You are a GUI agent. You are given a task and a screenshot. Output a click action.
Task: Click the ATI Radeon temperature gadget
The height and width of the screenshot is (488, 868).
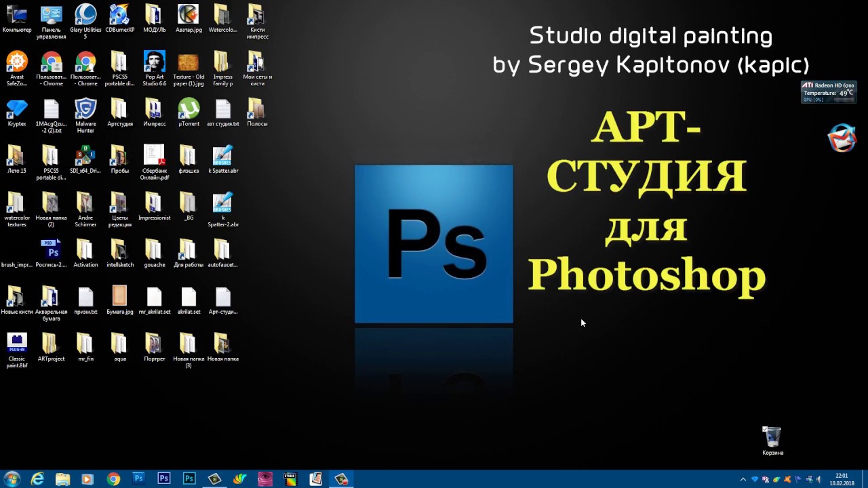pos(828,92)
